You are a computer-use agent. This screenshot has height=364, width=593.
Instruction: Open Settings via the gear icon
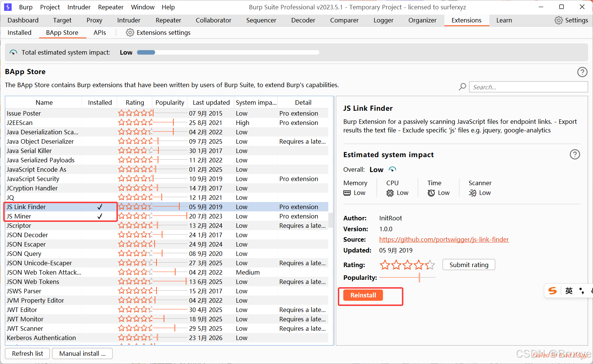coord(558,20)
